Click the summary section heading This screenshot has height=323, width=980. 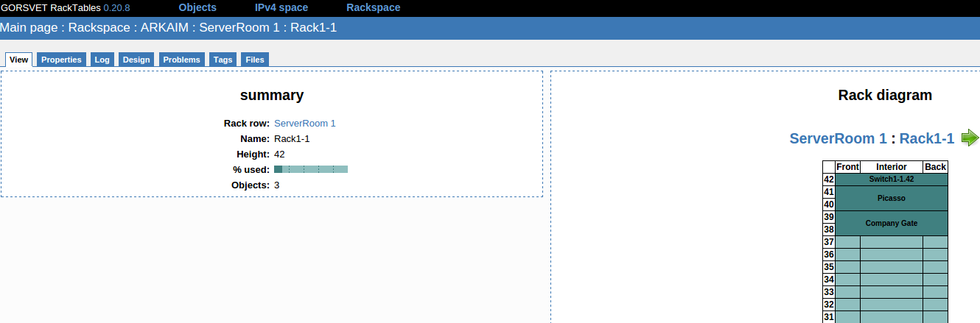(272, 95)
